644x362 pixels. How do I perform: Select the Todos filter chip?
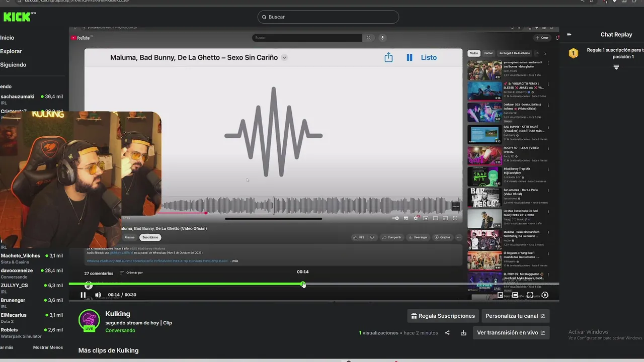(x=474, y=53)
